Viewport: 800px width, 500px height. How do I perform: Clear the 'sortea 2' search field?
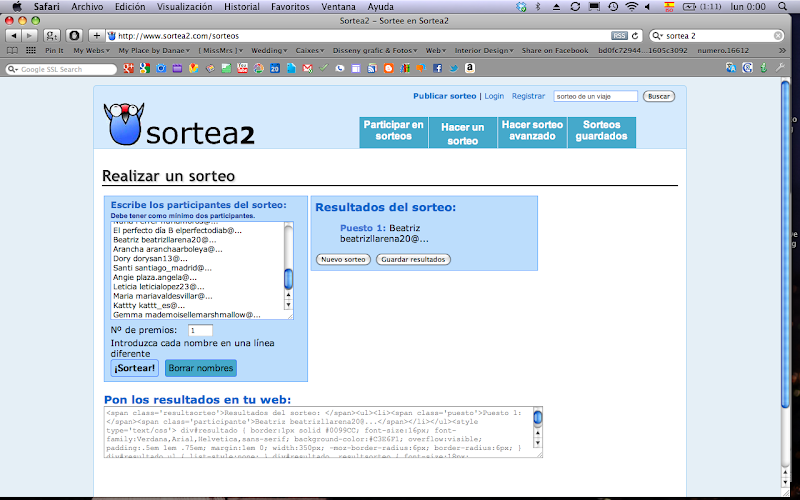778,36
